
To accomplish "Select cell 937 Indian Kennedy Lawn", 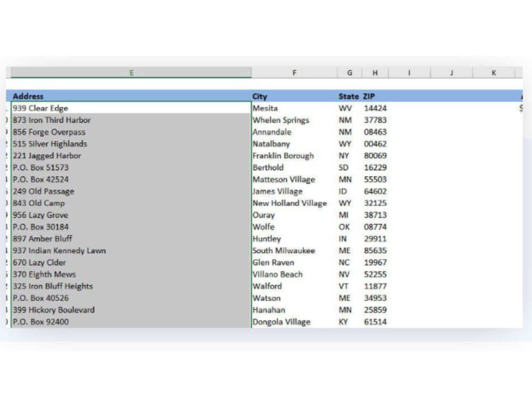I will (131, 251).
